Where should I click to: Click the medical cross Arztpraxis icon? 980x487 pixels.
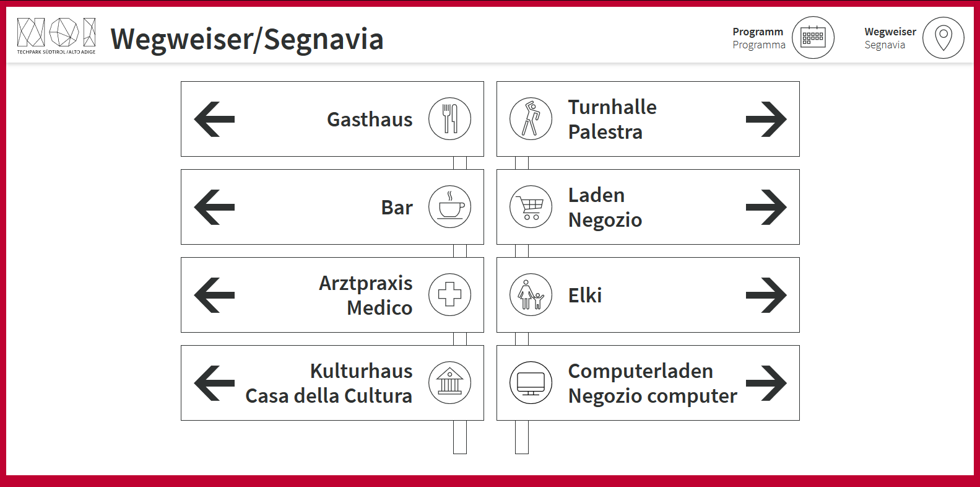[x=449, y=295]
